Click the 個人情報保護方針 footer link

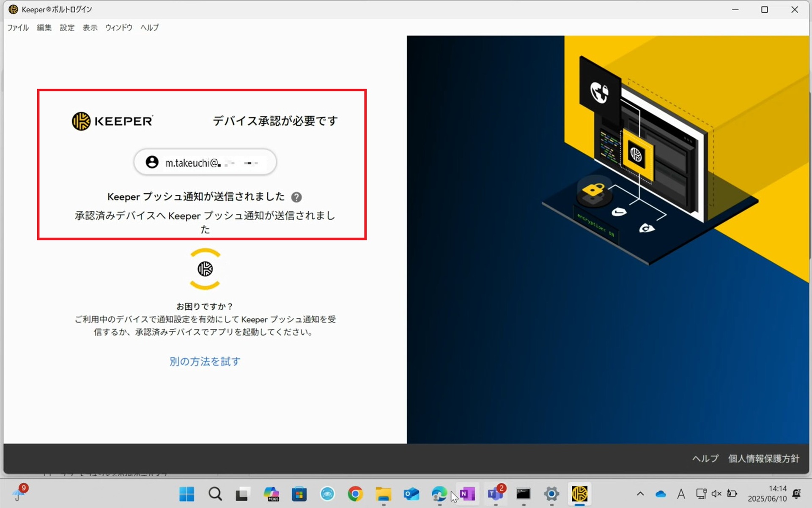pos(763,459)
